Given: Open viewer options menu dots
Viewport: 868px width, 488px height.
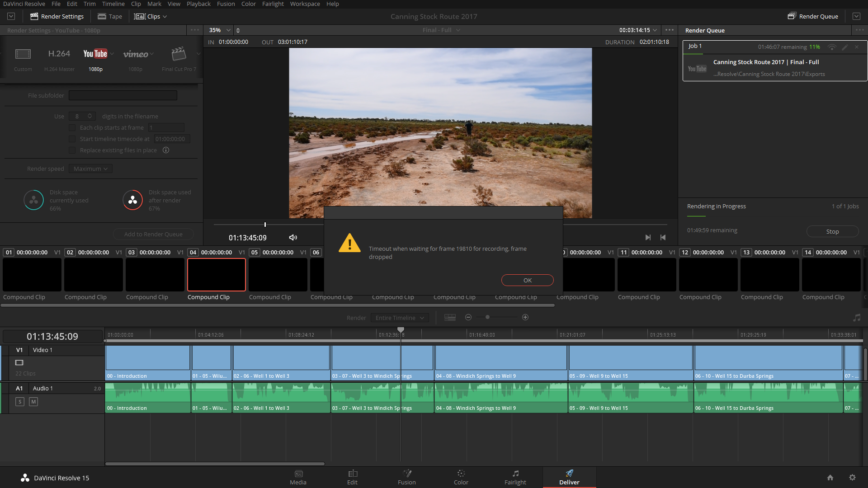Looking at the screenshot, I should click(x=670, y=30).
